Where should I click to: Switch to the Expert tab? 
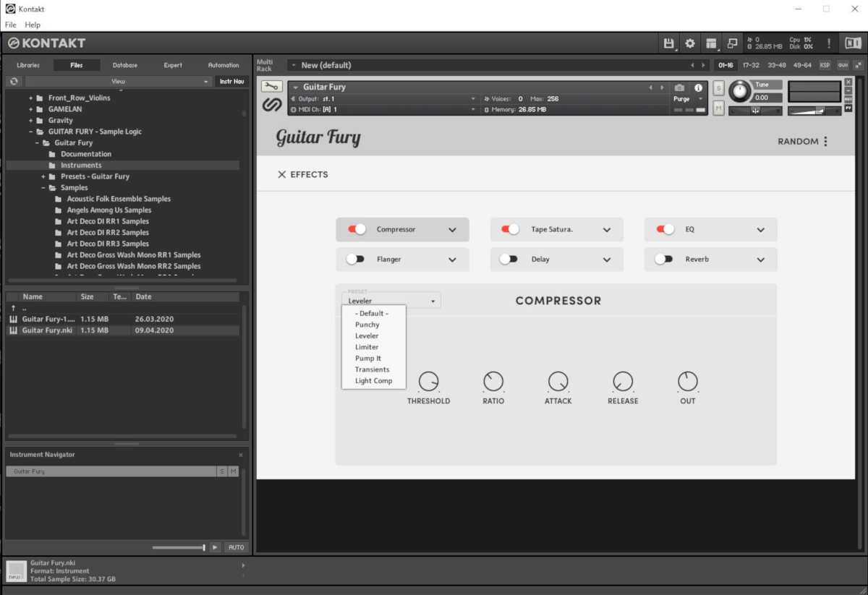pyautogui.click(x=173, y=65)
